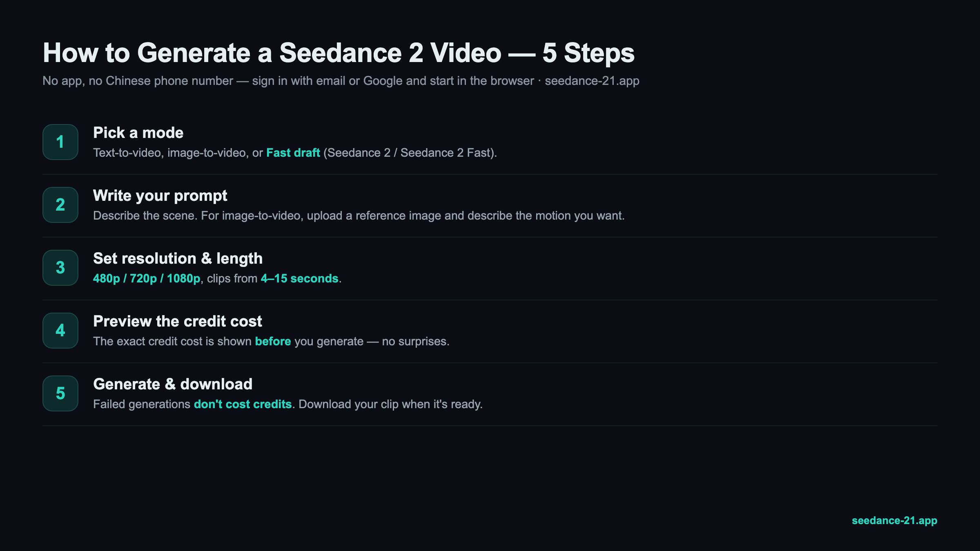
Task: Click the "Pick a mode" heading
Action: tap(138, 133)
